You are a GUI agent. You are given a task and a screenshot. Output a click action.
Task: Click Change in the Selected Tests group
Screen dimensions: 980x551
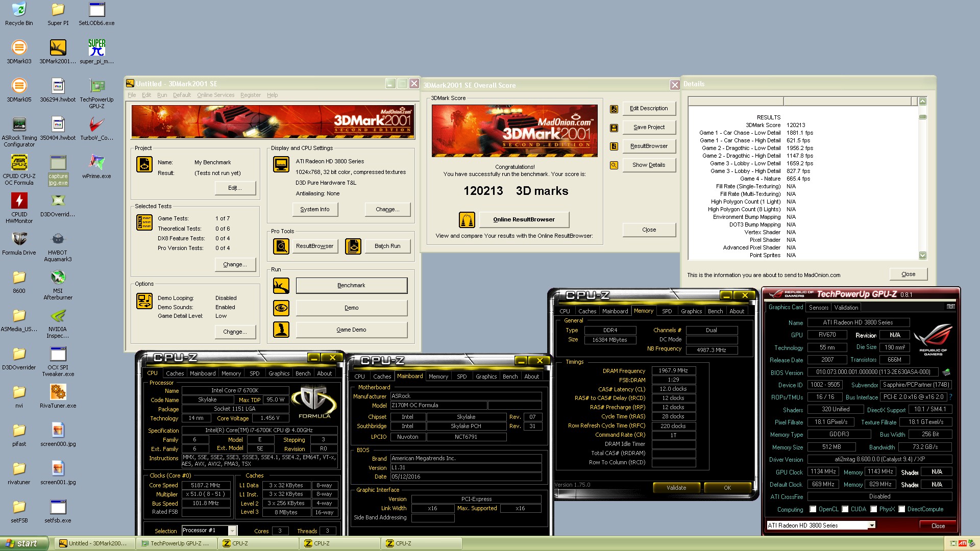coord(235,265)
